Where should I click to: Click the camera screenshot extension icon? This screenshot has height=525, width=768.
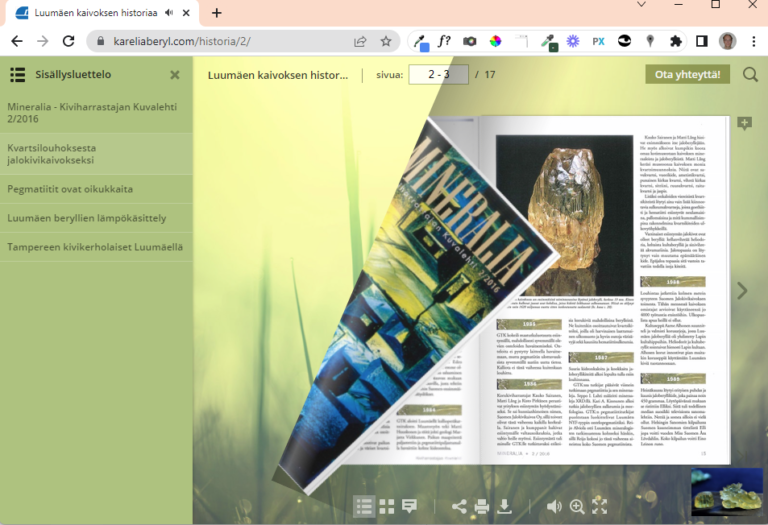pos(470,42)
